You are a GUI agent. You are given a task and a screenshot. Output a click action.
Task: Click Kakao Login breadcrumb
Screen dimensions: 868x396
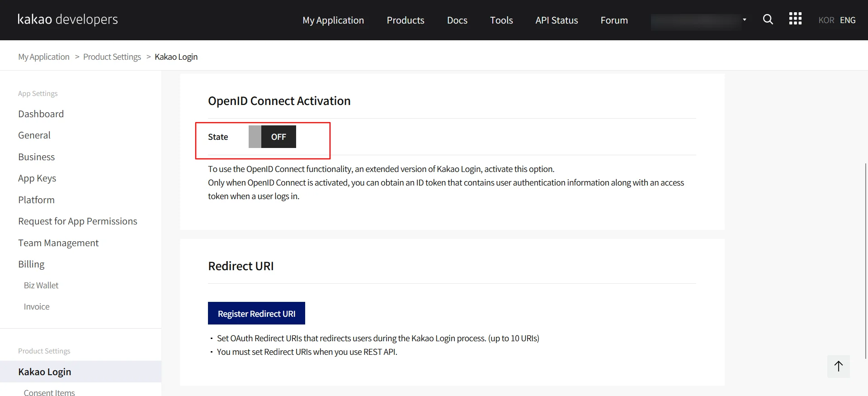tap(176, 57)
